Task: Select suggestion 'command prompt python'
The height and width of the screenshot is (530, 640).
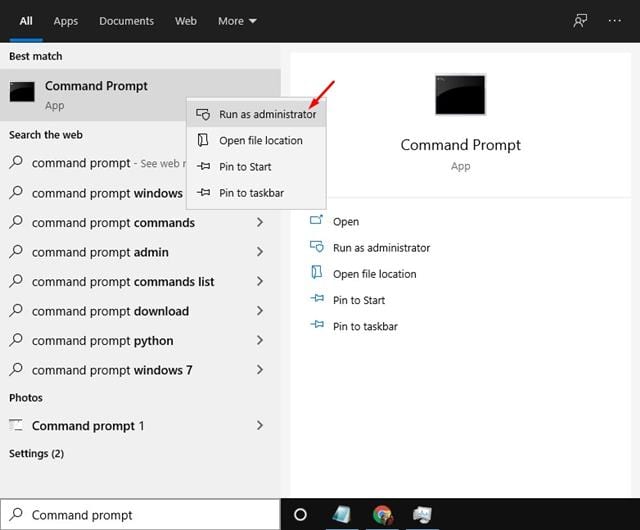Action: [140, 341]
